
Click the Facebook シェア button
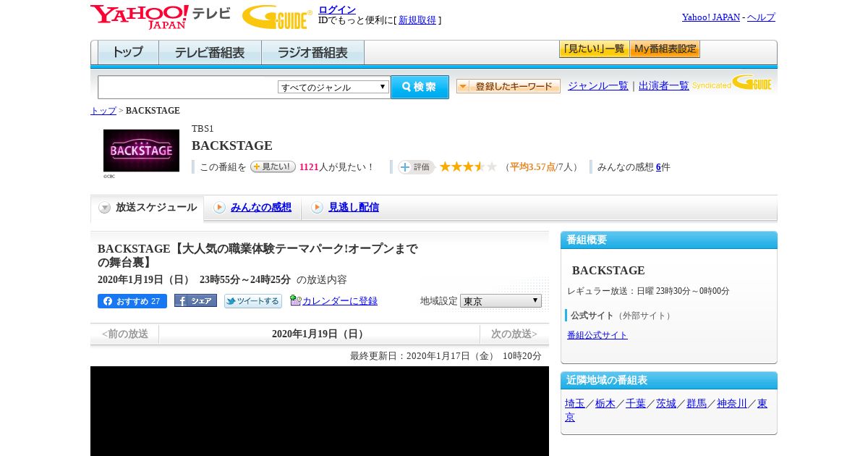195,300
